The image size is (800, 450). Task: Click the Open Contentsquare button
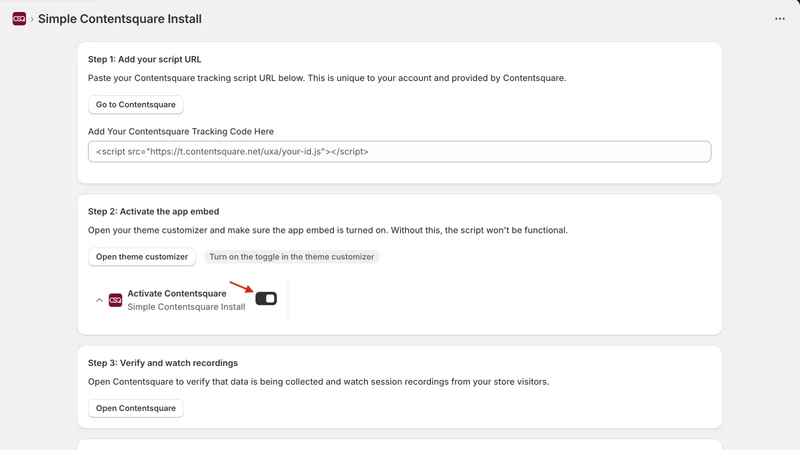click(136, 408)
